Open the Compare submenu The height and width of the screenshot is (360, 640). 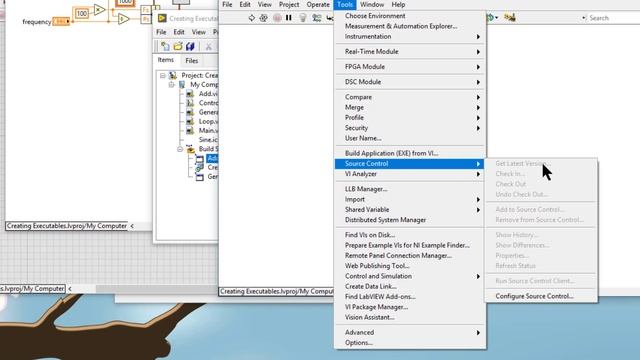[409, 97]
